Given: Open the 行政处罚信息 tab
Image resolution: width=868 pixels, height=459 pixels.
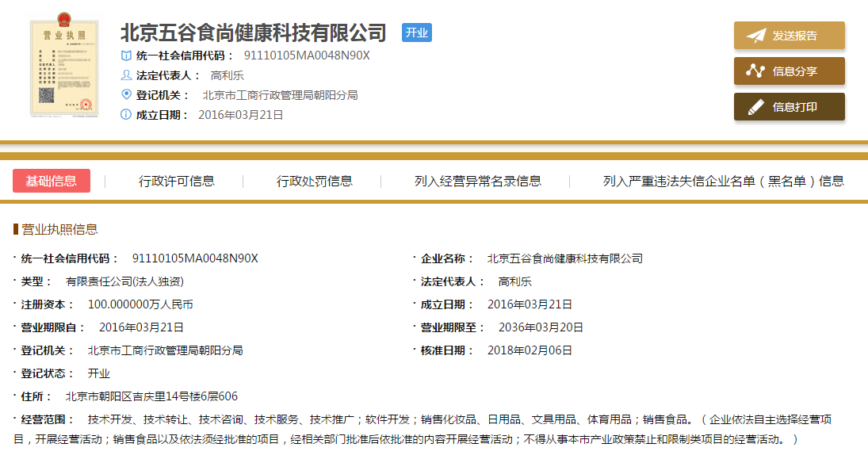Looking at the screenshot, I should [315, 181].
